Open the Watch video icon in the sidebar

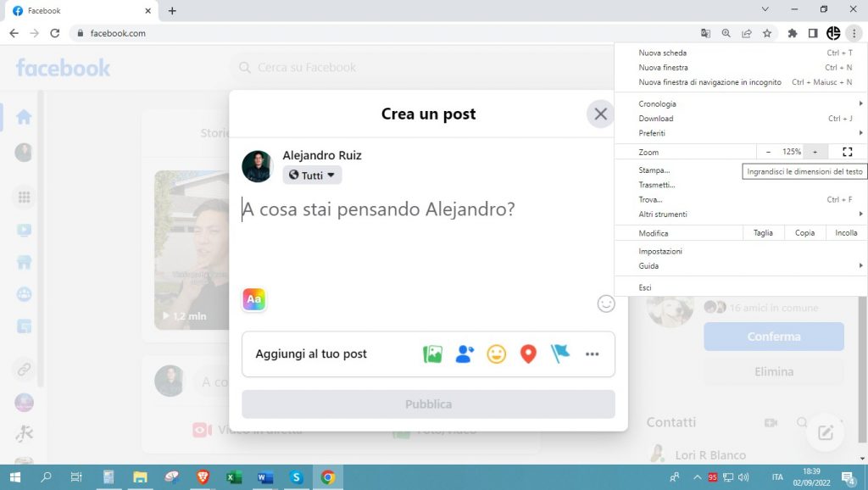pos(23,229)
